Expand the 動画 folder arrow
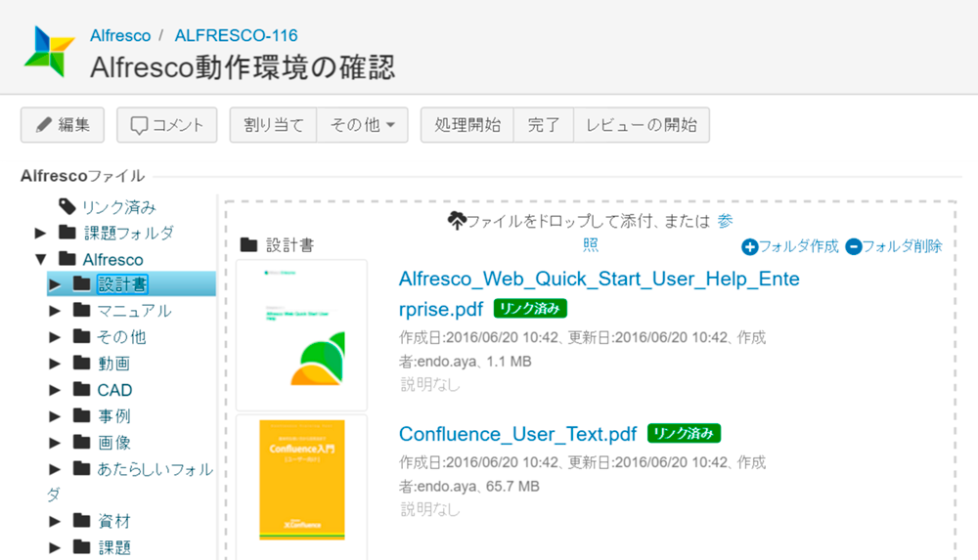This screenshot has width=978, height=560. click(55, 363)
